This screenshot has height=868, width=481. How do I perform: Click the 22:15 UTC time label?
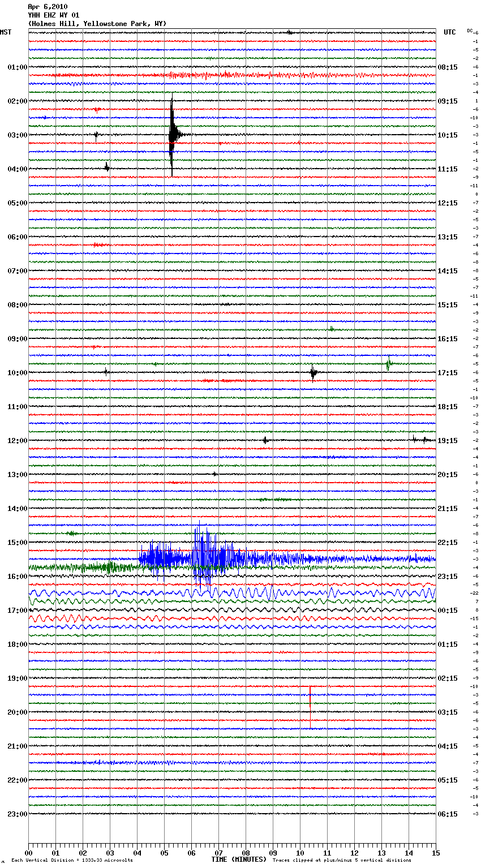tap(448, 543)
